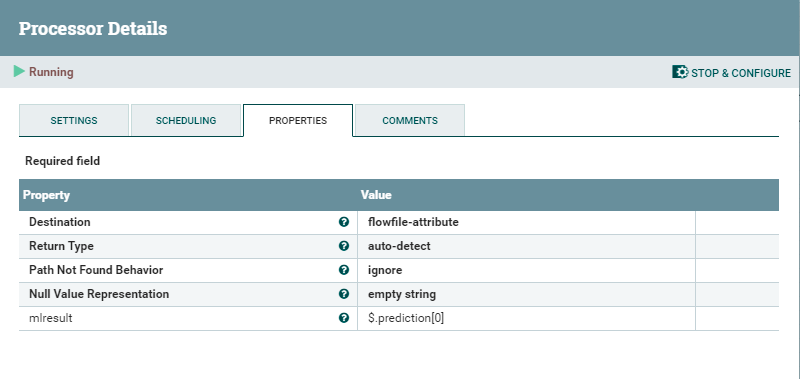Click the gear icon next to Stop & Configure
Viewport: 800px width, 379px height.
680,72
